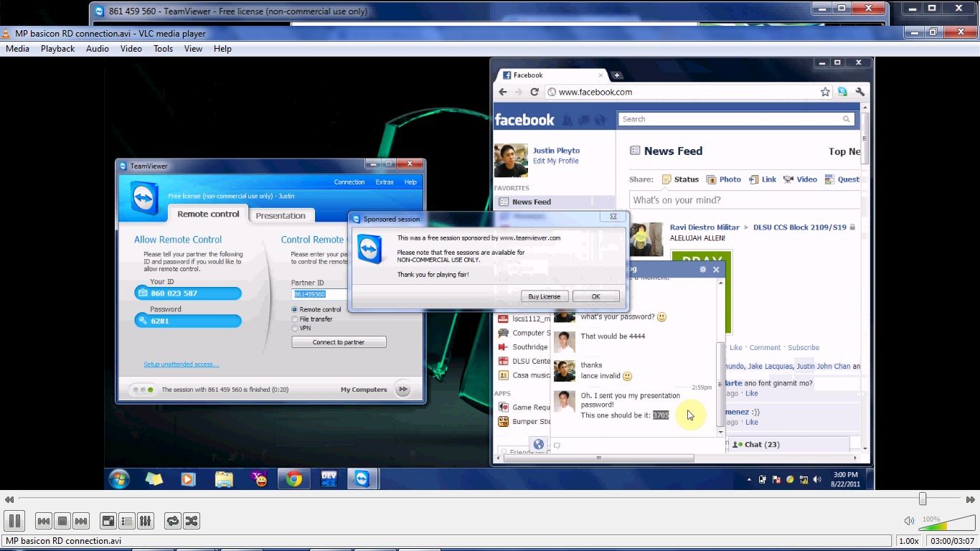Toggle loop playback in VLC
The width and height of the screenshot is (980, 551).
pyautogui.click(x=172, y=521)
